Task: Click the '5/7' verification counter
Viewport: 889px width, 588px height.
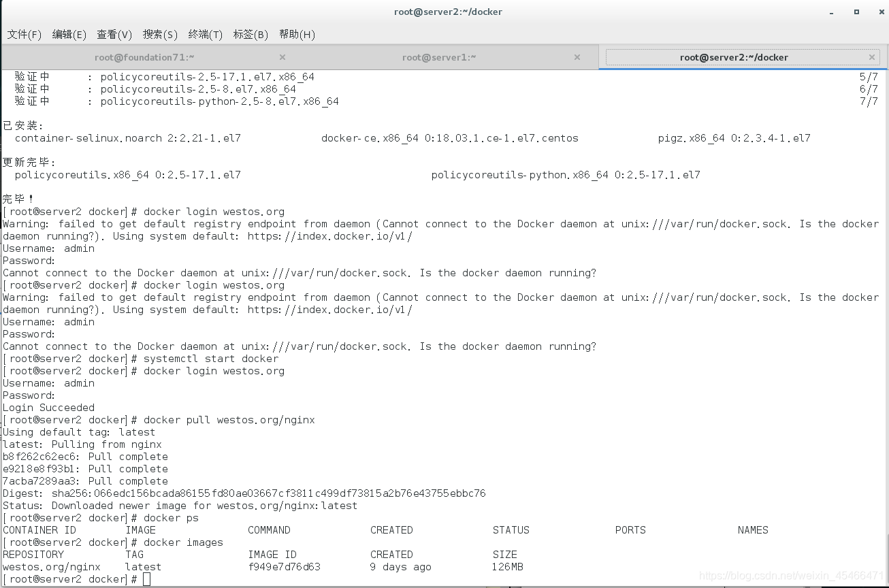Action: tap(869, 77)
